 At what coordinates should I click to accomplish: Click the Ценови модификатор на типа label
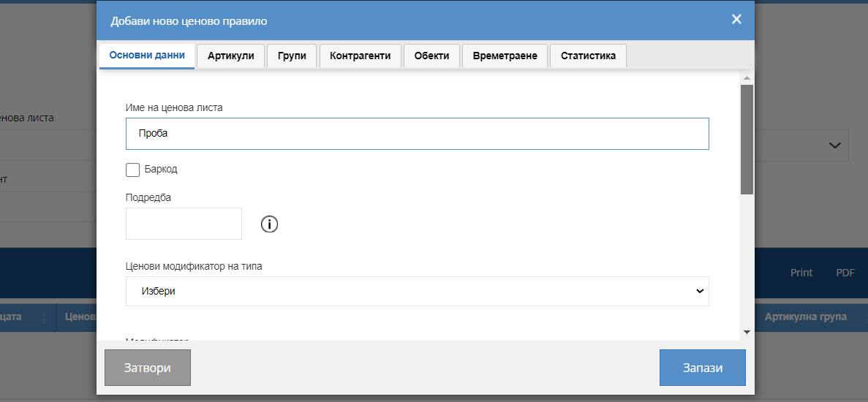[x=194, y=266]
